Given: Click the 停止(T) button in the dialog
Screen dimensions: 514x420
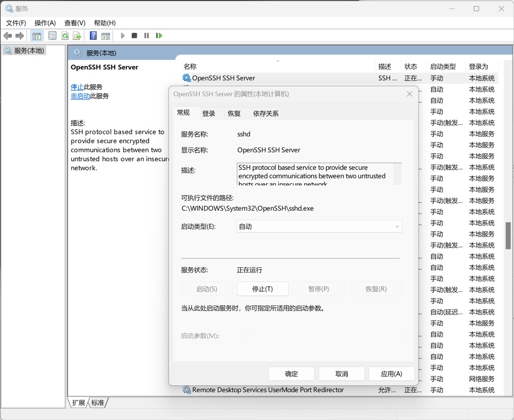Looking at the screenshot, I should coord(263,289).
